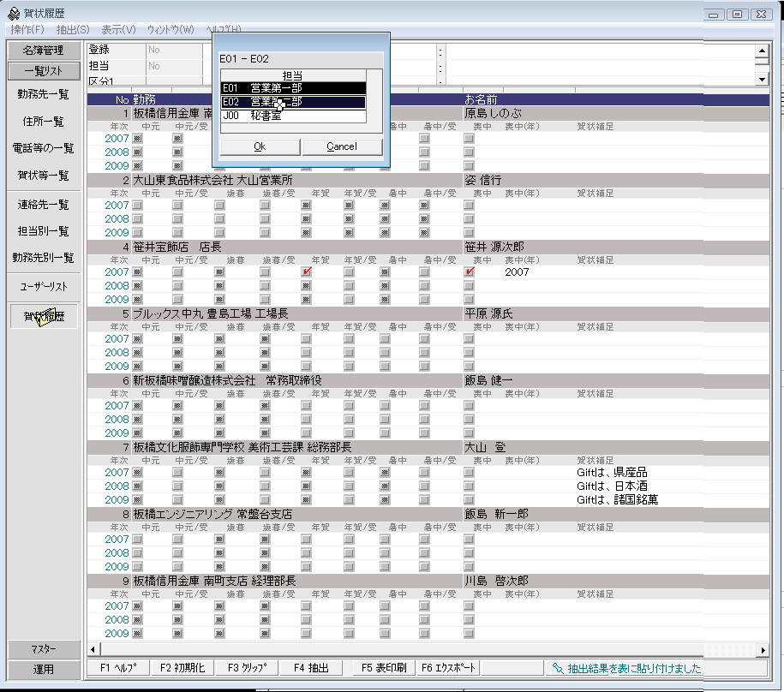Expand the 運用 sidebar section
The height and width of the screenshot is (692, 784).
[x=44, y=669]
